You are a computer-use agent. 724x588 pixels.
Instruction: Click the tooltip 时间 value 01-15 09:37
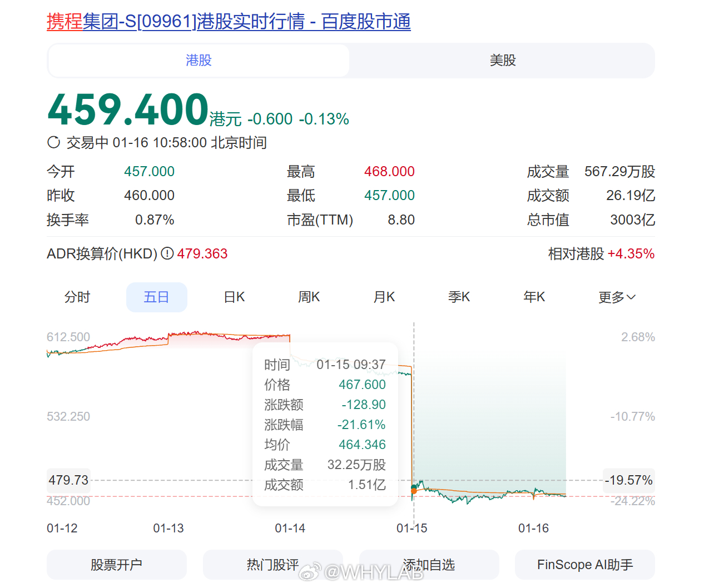(351, 365)
